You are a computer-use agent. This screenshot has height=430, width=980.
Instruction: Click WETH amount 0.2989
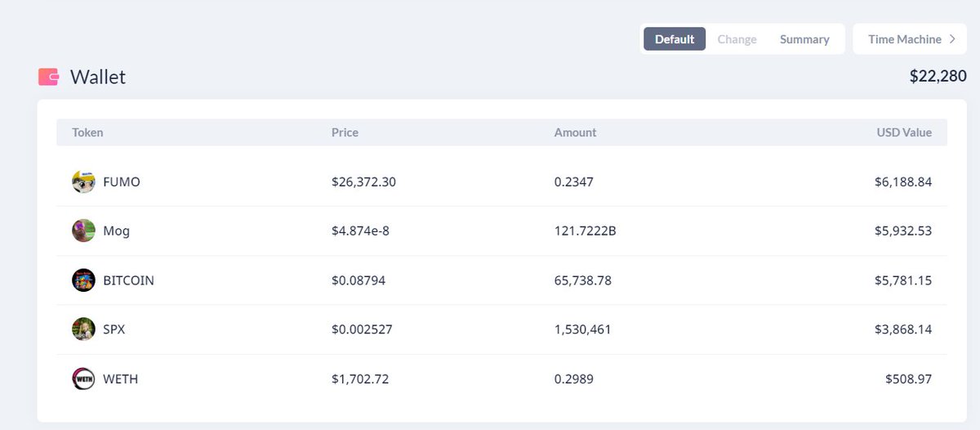(573, 378)
